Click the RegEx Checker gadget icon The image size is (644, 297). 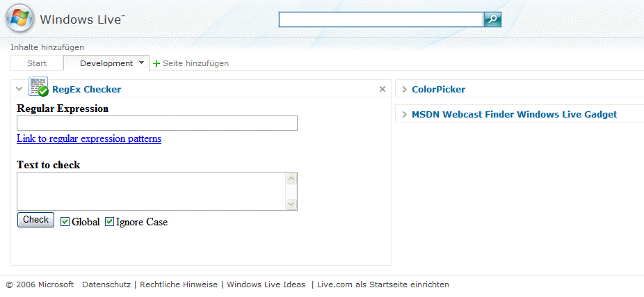click(x=38, y=87)
